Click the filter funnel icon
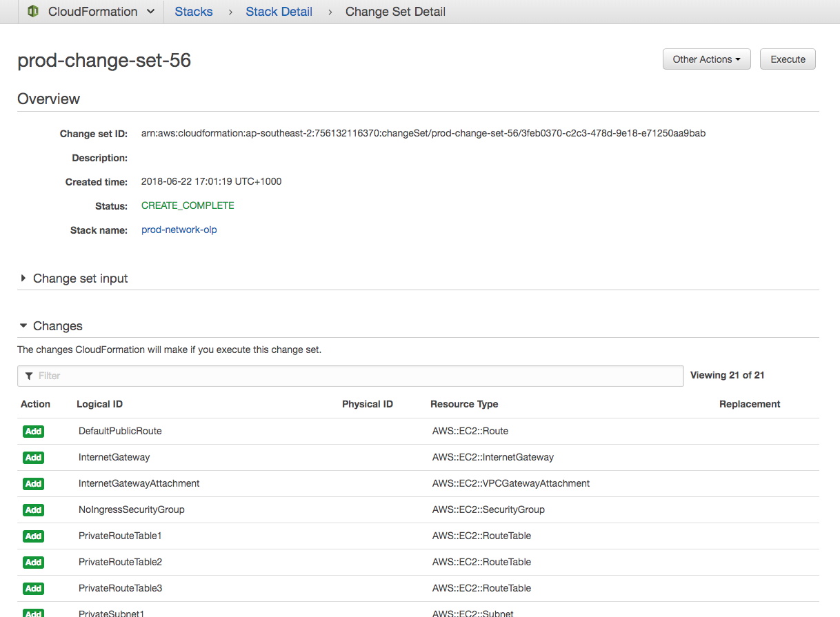The image size is (840, 617). click(29, 376)
